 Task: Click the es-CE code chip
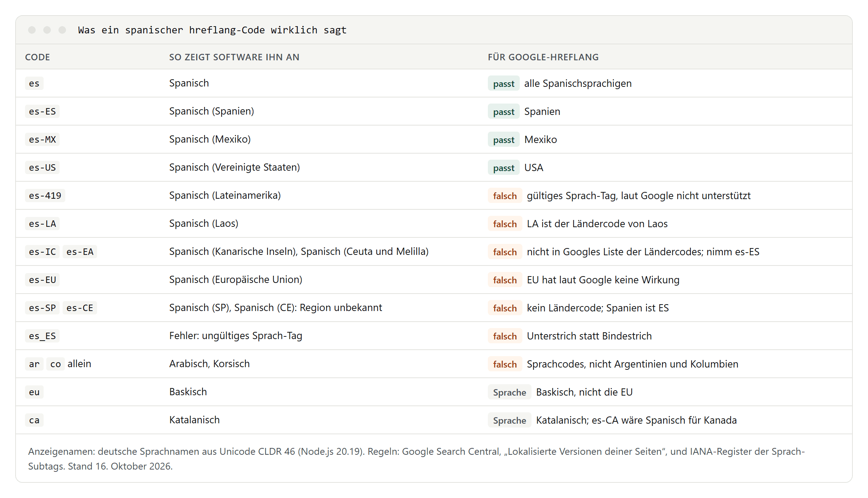(x=80, y=308)
